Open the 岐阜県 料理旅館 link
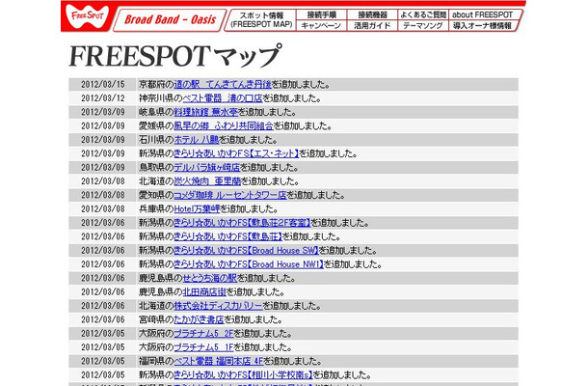This screenshot has width=588, height=386. click(x=206, y=112)
